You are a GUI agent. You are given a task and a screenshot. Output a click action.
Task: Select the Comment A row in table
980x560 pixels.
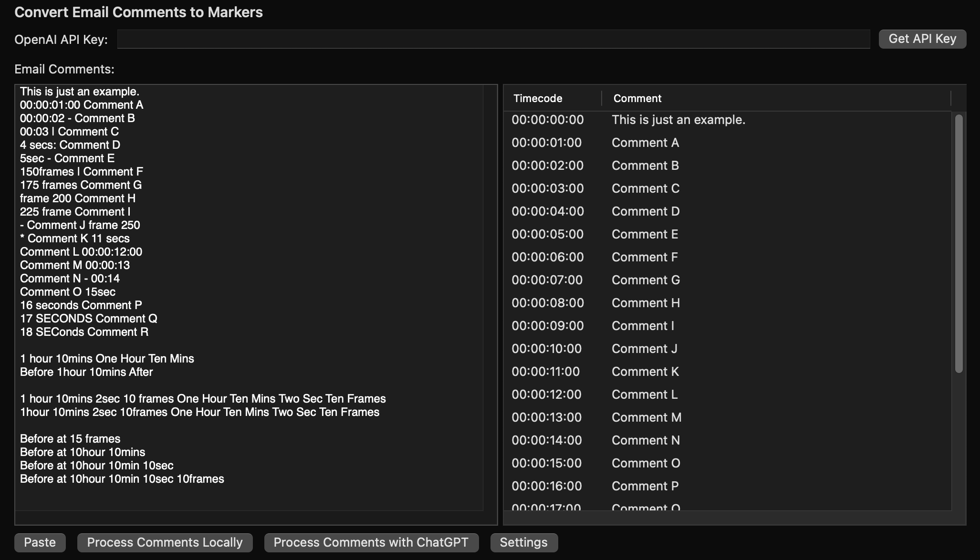point(645,143)
